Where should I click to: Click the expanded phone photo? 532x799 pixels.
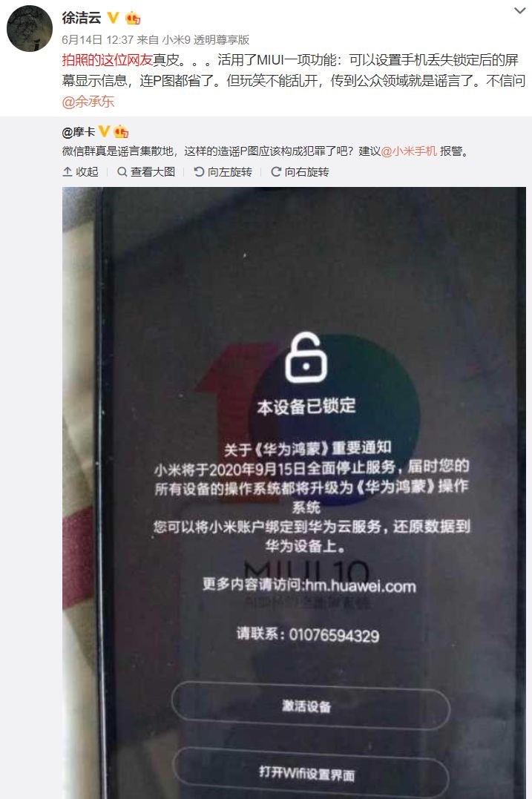tap(294, 493)
